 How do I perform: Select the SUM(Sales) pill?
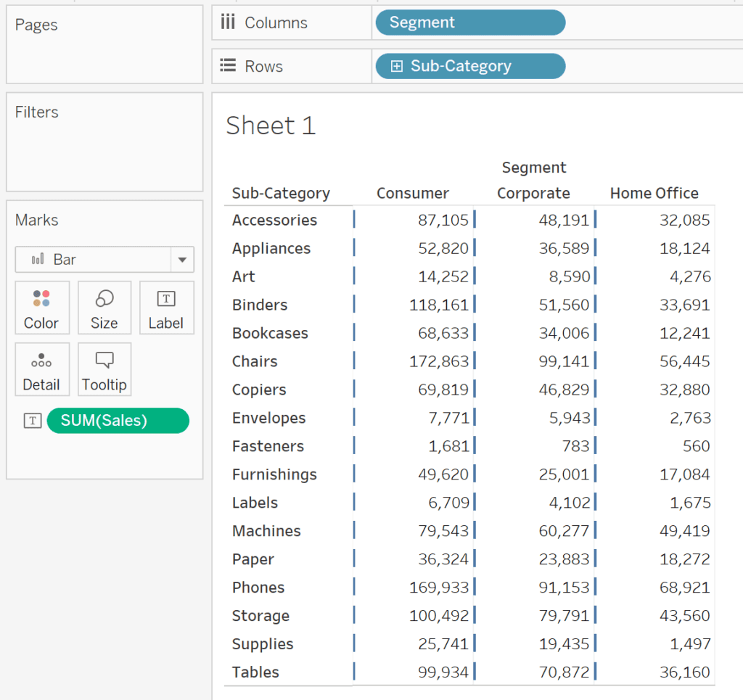pos(118,421)
